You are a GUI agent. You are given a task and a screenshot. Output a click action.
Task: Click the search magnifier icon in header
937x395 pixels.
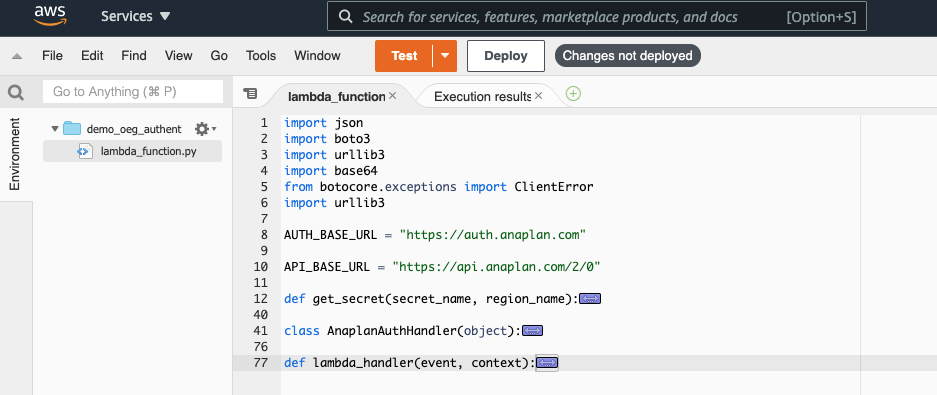click(345, 17)
